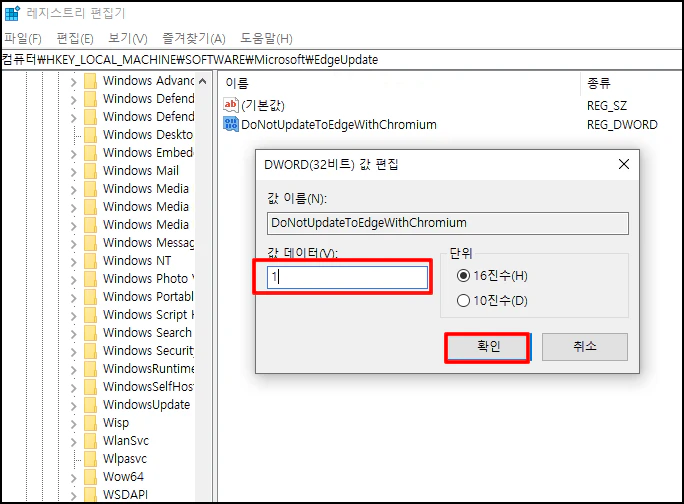Click the Windows Mail folder icon
This screenshot has width=684, height=504.
pyautogui.click(x=90, y=171)
